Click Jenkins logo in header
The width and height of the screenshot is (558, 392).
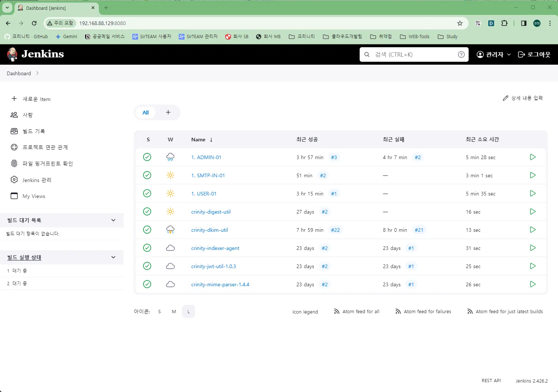pos(35,54)
